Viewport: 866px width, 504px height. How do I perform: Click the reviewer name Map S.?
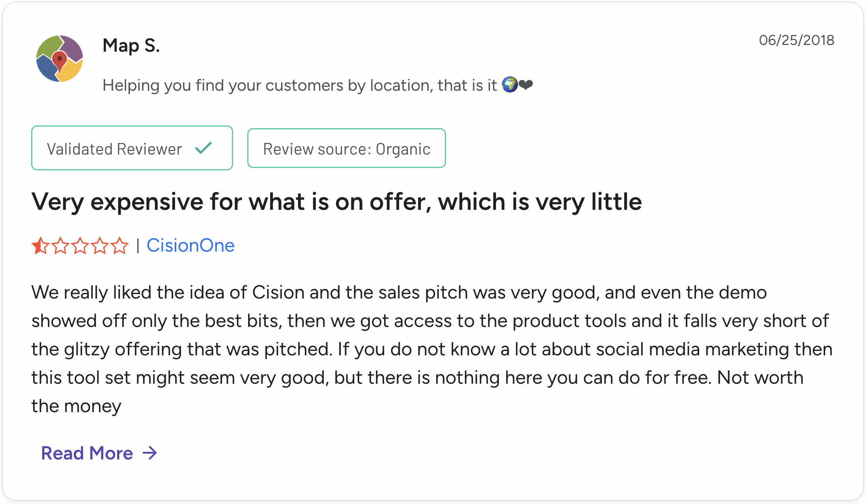pyautogui.click(x=131, y=45)
